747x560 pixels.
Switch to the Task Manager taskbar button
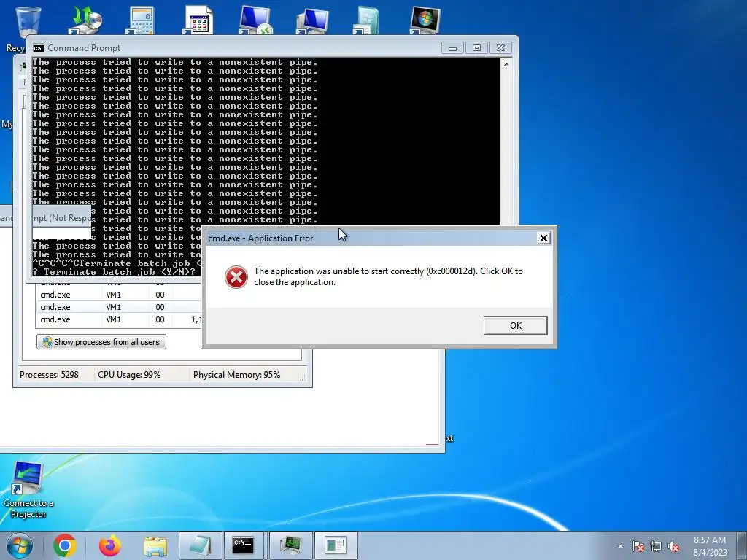coord(290,545)
